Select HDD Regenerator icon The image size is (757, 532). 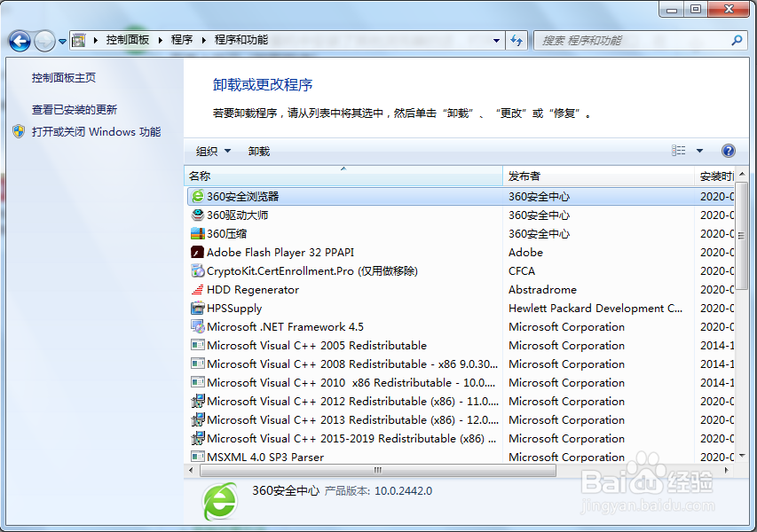(x=197, y=289)
